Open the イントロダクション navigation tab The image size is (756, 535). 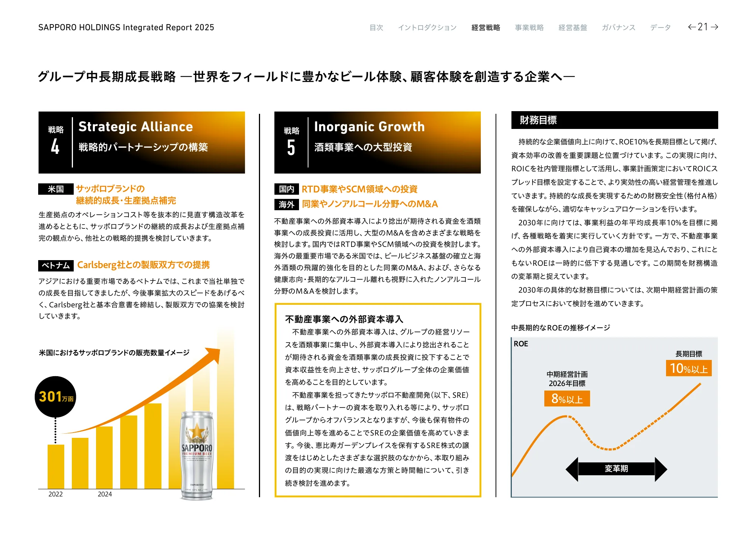pos(427,28)
